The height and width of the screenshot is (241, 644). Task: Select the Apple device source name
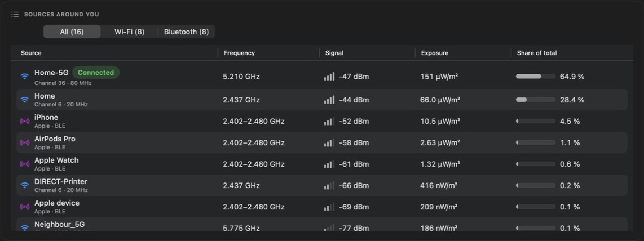57,203
